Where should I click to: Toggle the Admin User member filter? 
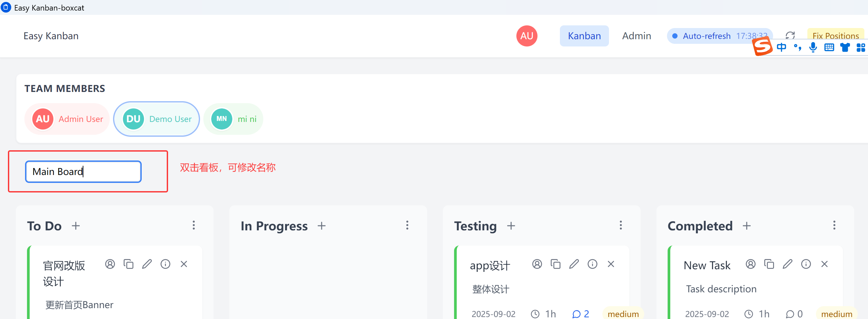67,119
